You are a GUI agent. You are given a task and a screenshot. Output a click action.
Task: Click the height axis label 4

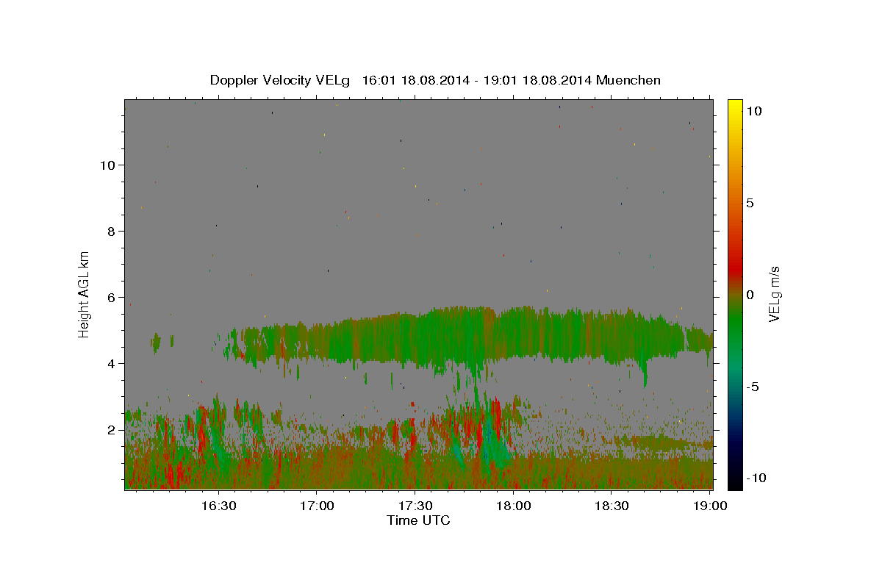click(x=112, y=363)
